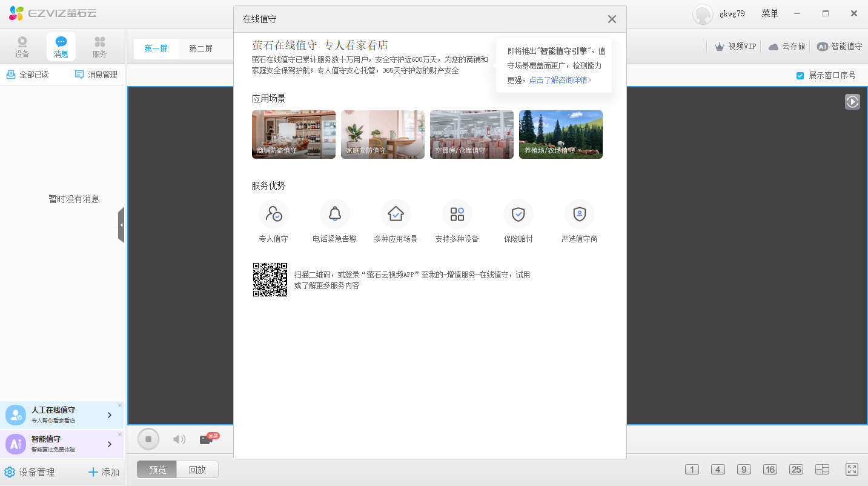Image resolution: width=868 pixels, height=486 pixels.
Task: Open the 商铺防盗值守 scenario thumbnail
Action: click(294, 135)
